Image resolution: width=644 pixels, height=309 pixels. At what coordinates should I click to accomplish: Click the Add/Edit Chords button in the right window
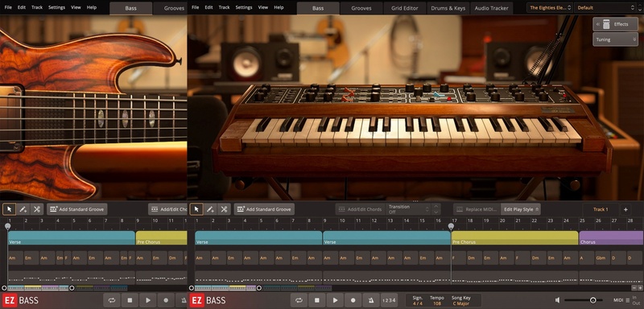[360, 209]
